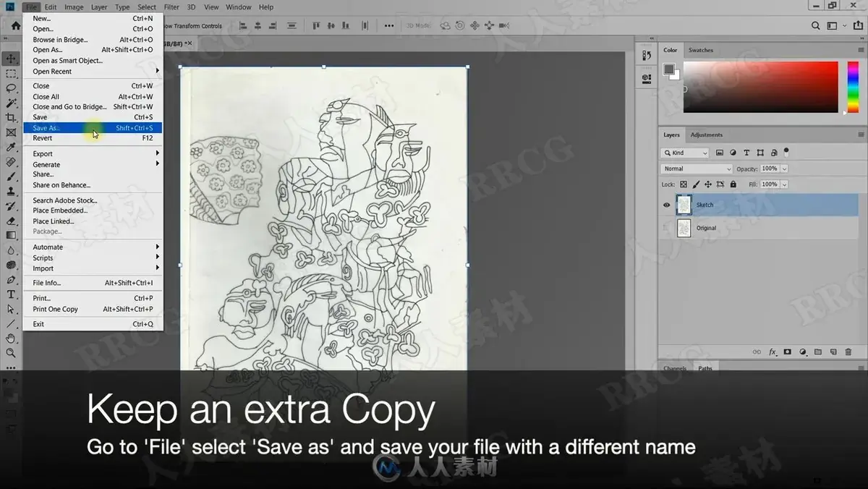Pick a color in the red color field
Image resolution: width=868 pixels, height=489 pixels.
click(761, 87)
